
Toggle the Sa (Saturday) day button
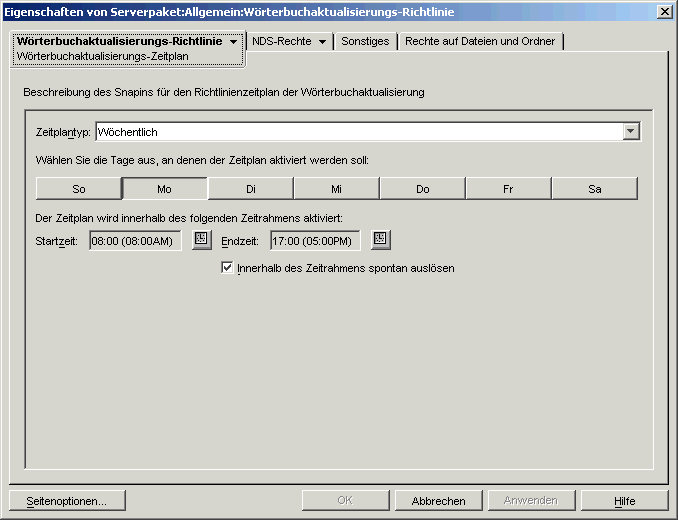tap(595, 189)
